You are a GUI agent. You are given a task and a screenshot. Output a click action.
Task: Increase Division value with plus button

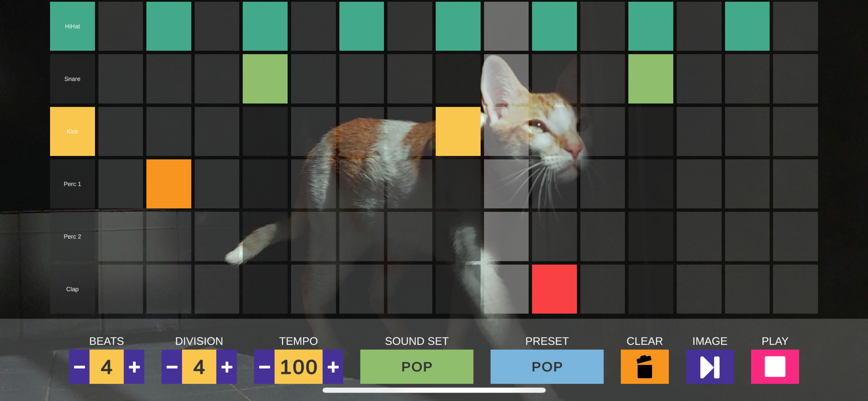click(226, 366)
